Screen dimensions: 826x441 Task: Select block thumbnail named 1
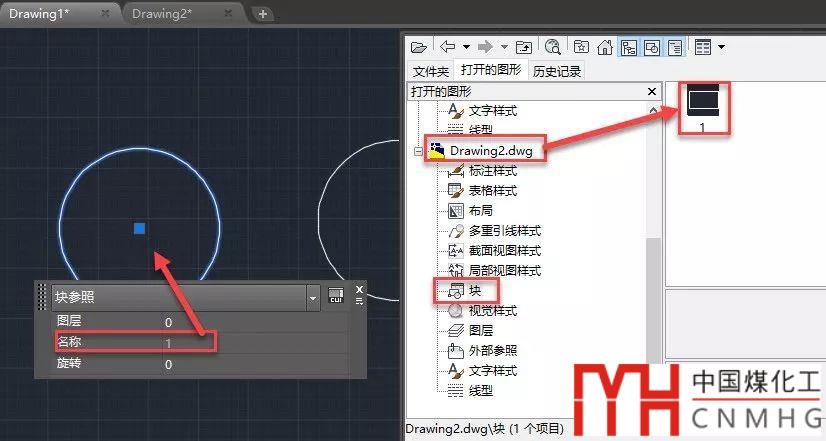click(x=704, y=109)
